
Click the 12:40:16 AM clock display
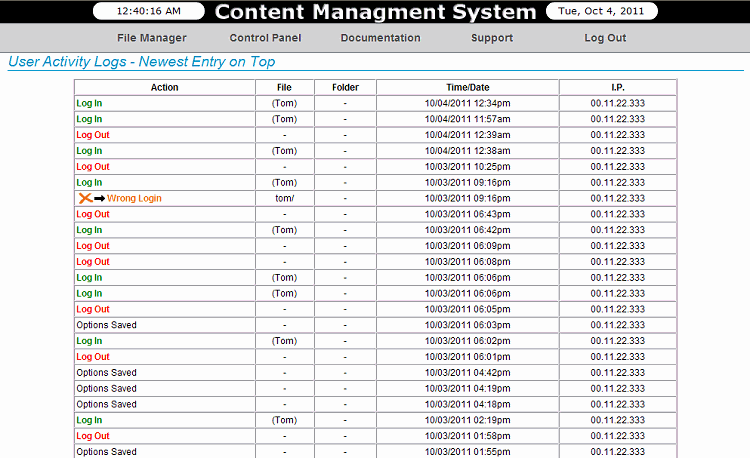click(x=149, y=11)
